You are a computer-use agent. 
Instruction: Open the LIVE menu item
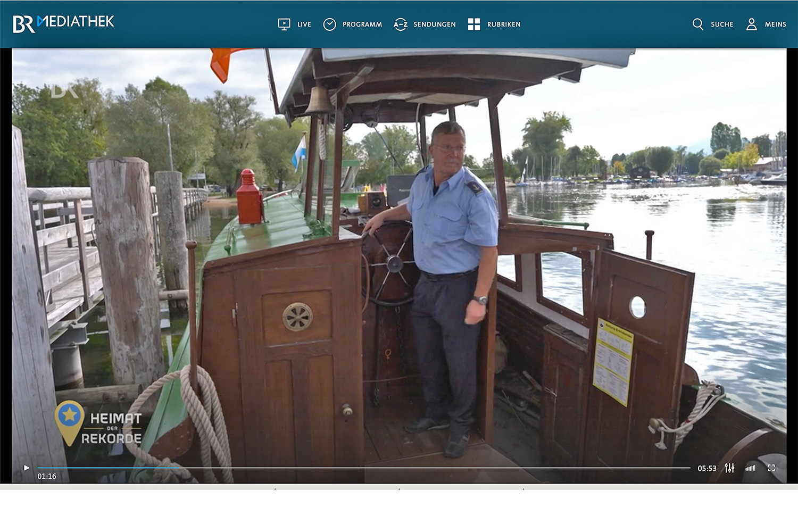tap(304, 24)
